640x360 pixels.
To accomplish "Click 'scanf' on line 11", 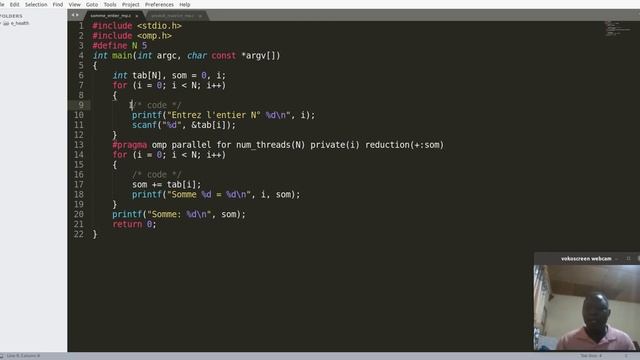I will click(144, 125).
